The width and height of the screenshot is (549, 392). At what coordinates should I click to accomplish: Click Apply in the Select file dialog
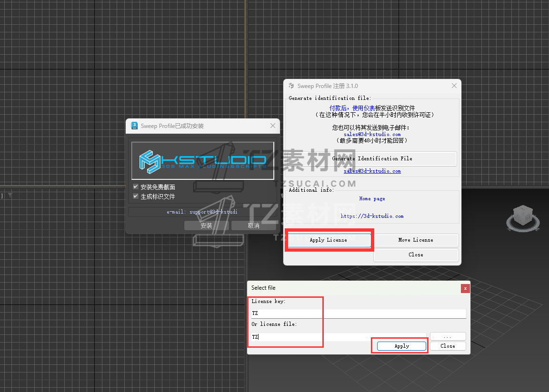tap(401, 346)
